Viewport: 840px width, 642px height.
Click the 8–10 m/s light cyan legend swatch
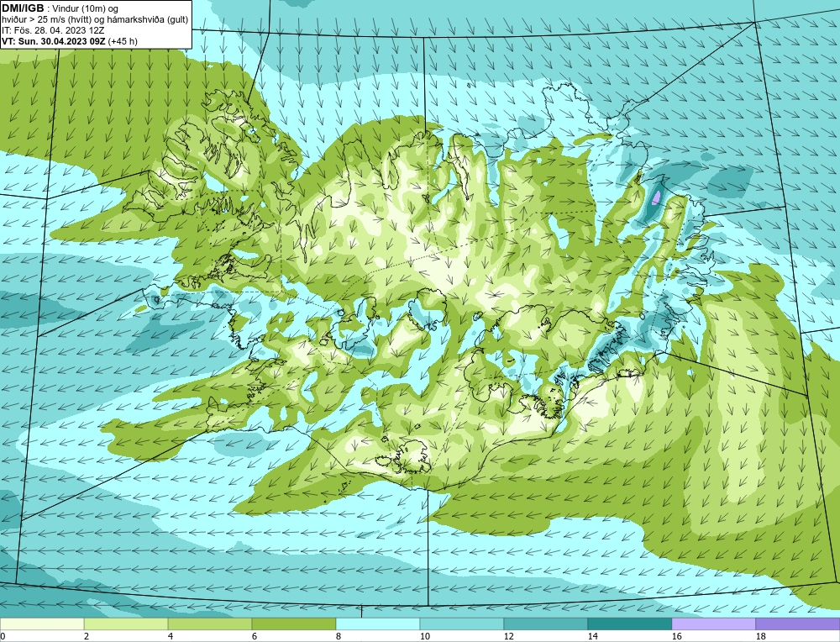pos(378,624)
